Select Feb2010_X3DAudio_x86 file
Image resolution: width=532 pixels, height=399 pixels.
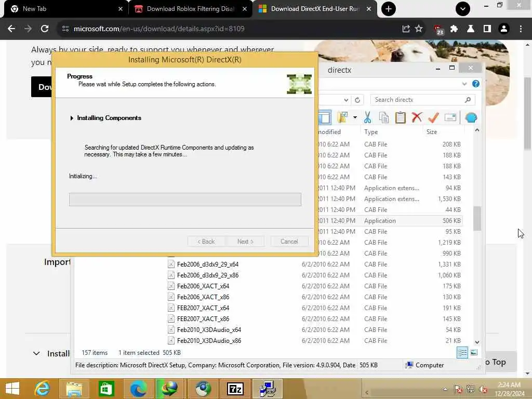[x=209, y=340]
